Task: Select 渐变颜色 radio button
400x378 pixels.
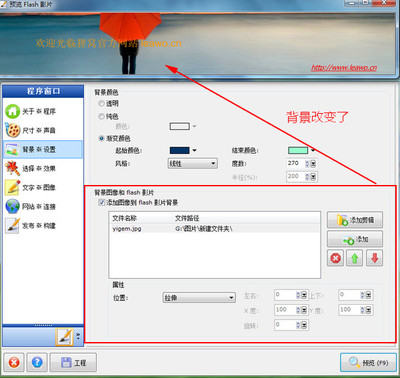Action: 102,138
